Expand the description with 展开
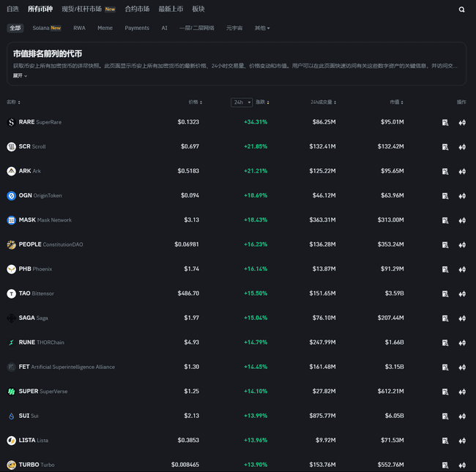 click(20, 75)
